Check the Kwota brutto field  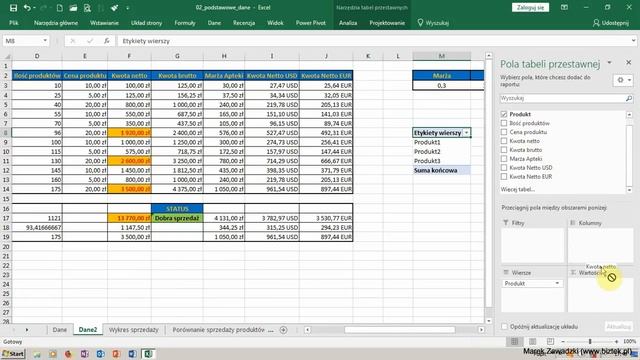pos(504,150)
